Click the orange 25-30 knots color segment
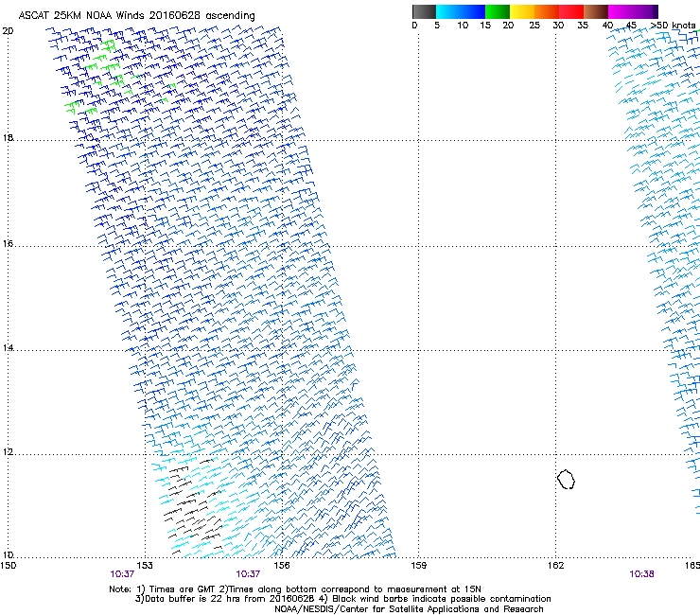The image size is (700, 615). click(x=547, y=11)
